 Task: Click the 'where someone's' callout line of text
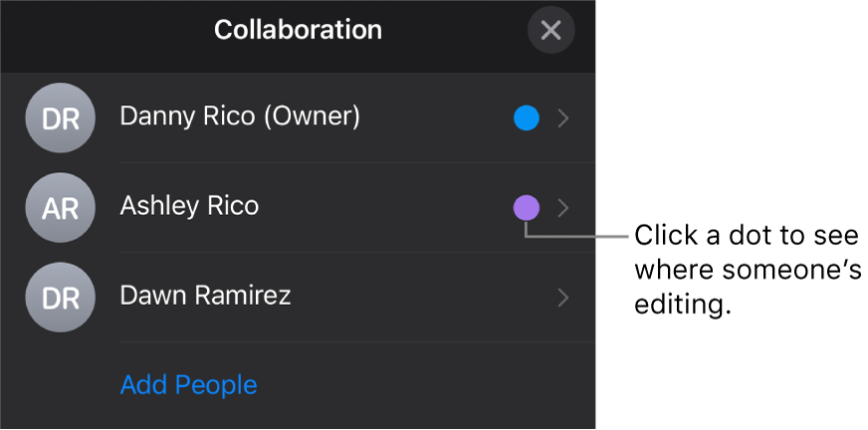[748, 270]
